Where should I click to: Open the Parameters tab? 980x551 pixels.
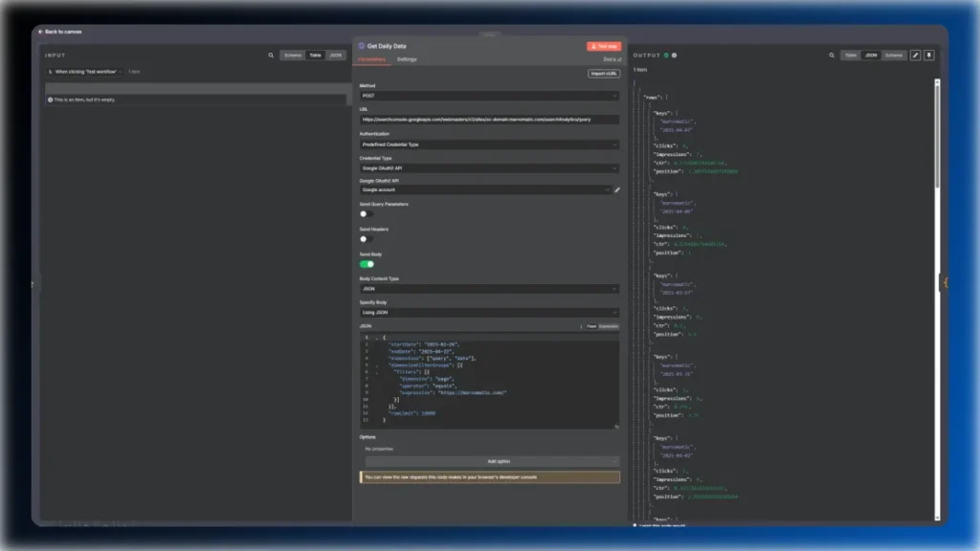point(372,59)
